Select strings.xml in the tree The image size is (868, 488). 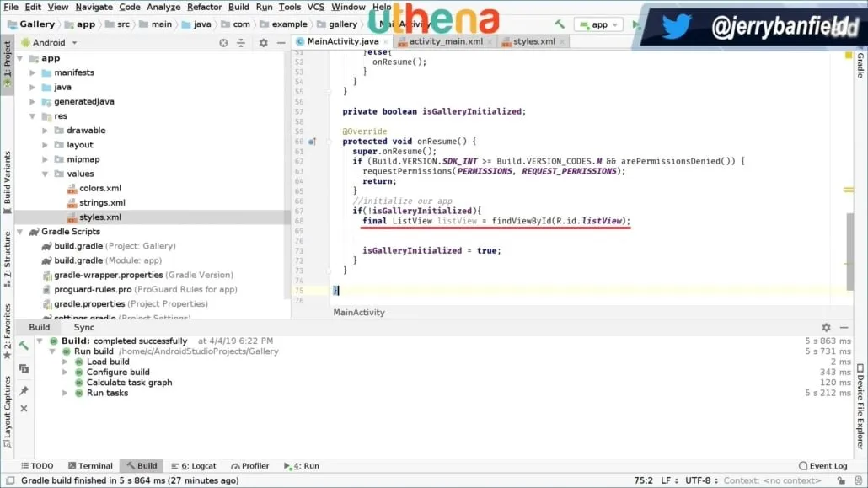coord(102,203)
